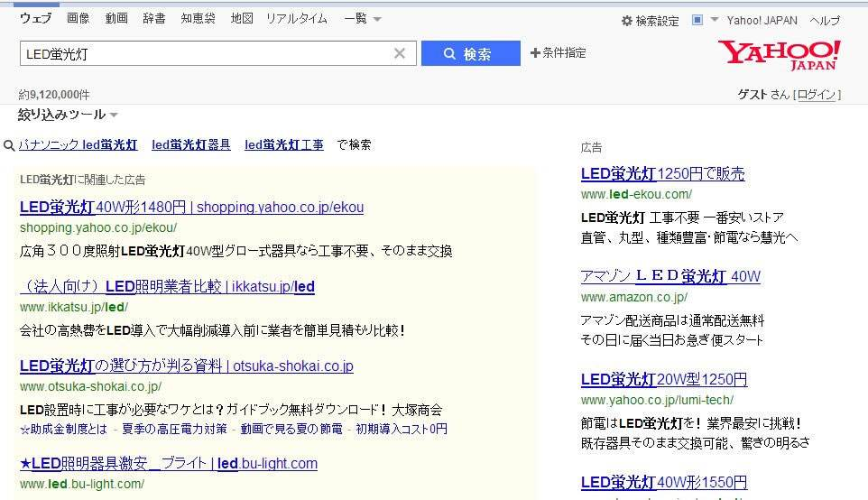The width and height of the screenshot is (868, 500).
Task: Expand the 一覧 dropdown menu
Action: [363, 19]
